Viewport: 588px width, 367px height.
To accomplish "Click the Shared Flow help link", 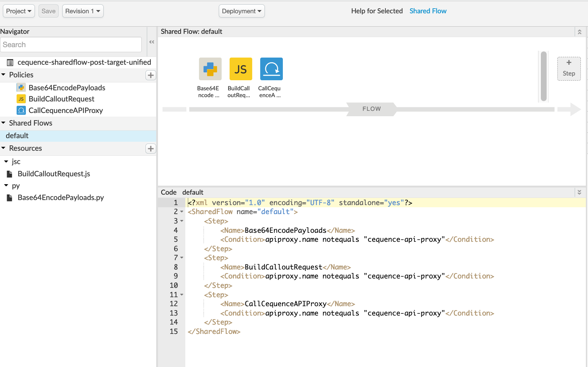I will coord(428,11).
